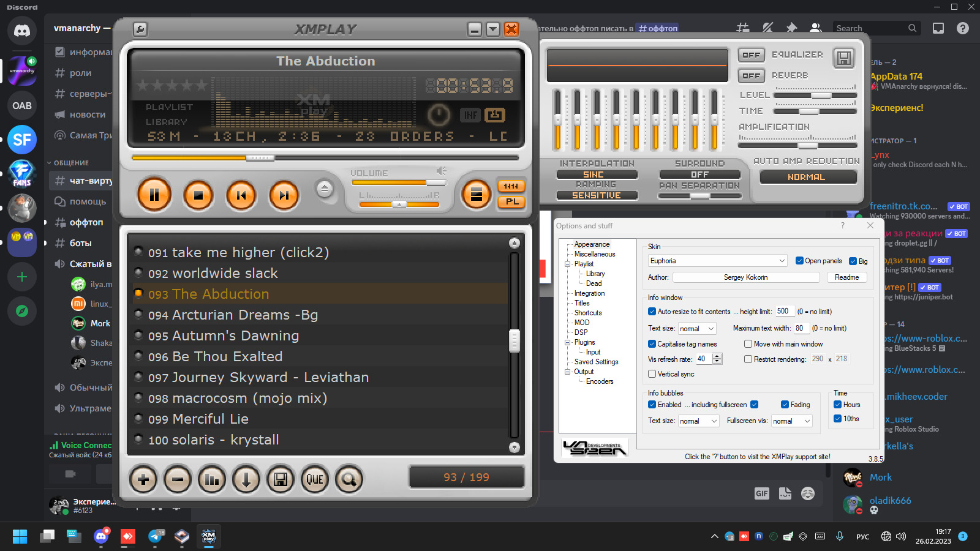Open the playlist find magnifier

tap(349, 479)
